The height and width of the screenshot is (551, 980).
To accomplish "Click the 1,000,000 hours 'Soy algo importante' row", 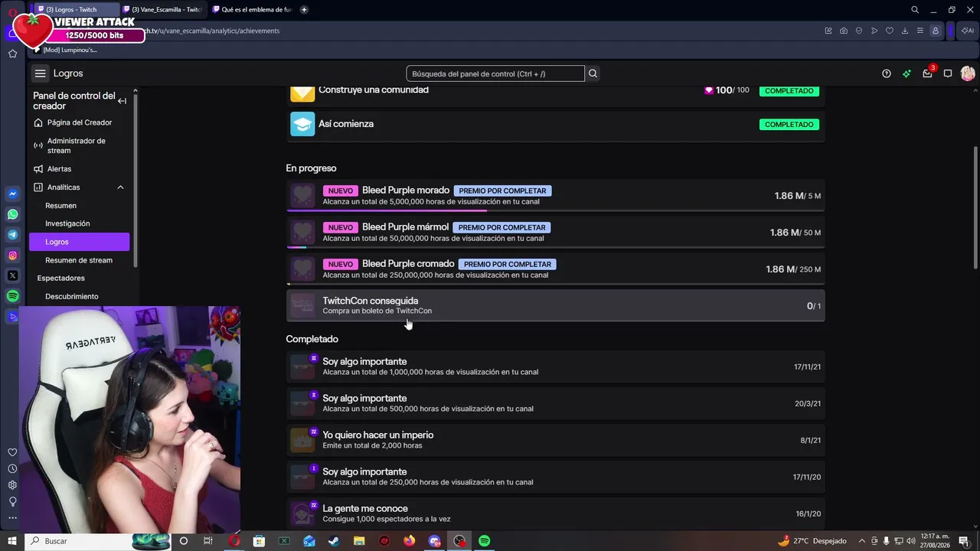I will [x=556, y=367].
